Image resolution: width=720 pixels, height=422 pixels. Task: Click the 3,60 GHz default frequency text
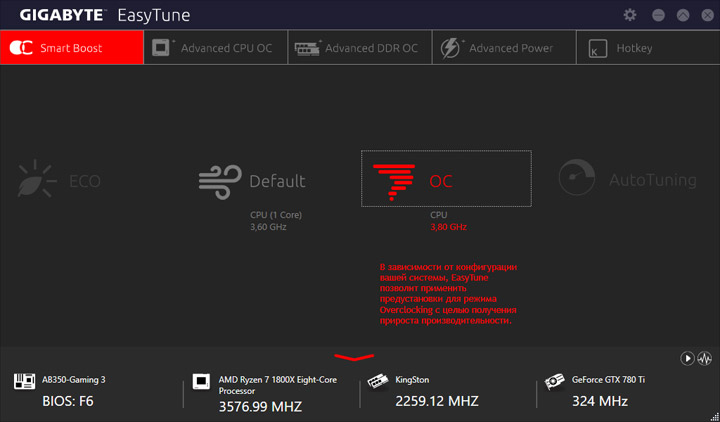pos(268,227)
